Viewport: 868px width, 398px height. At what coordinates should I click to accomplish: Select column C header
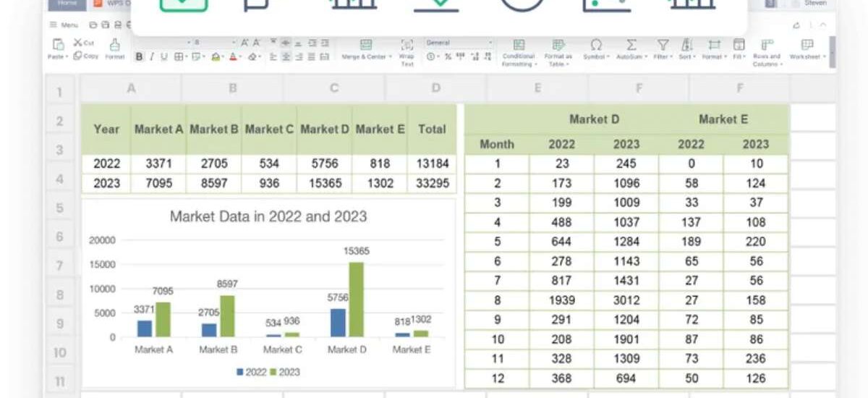(x=334, y=88)
